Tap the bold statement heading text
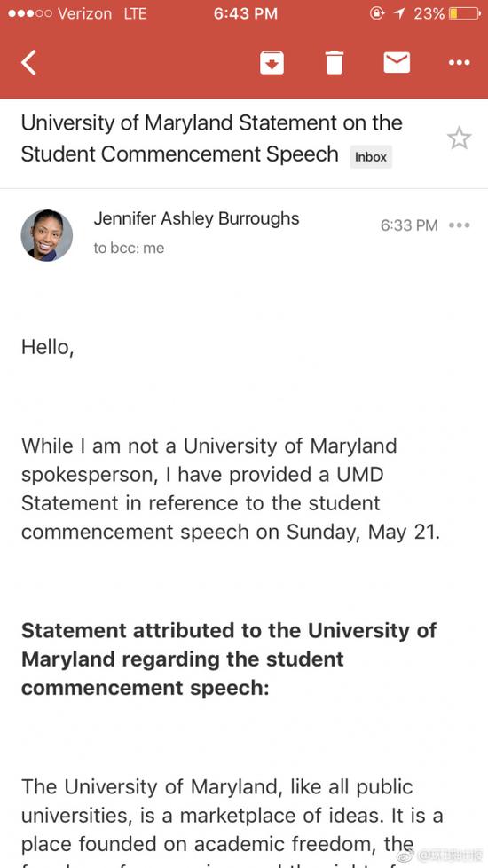488x868 pixels. [229, 659]
